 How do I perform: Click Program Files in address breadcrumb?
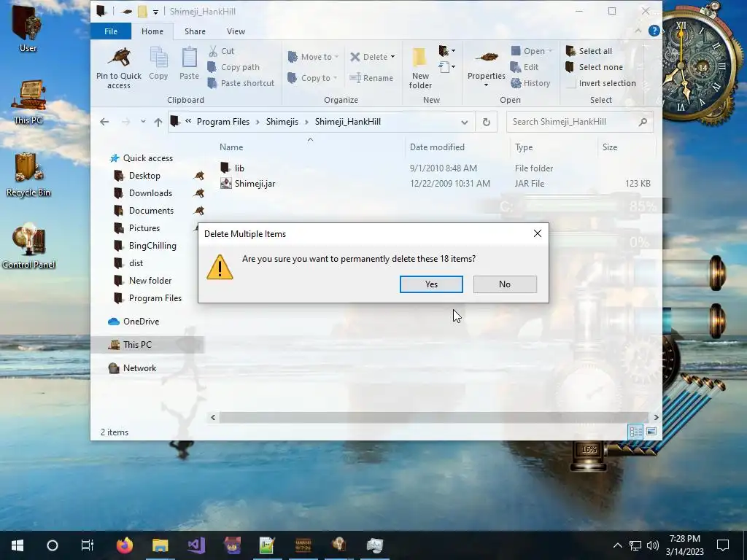pyautogui.click(x=223, y=122)
